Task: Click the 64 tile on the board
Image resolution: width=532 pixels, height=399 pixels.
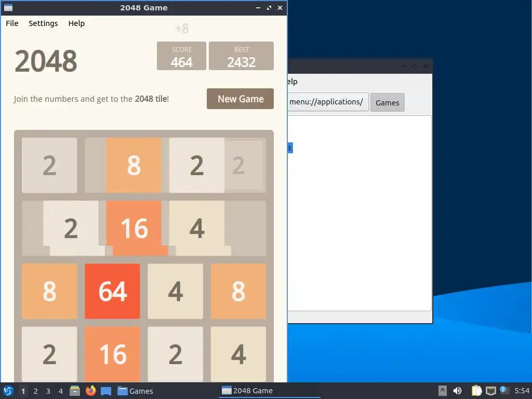Action: click(x=112, y=291)
